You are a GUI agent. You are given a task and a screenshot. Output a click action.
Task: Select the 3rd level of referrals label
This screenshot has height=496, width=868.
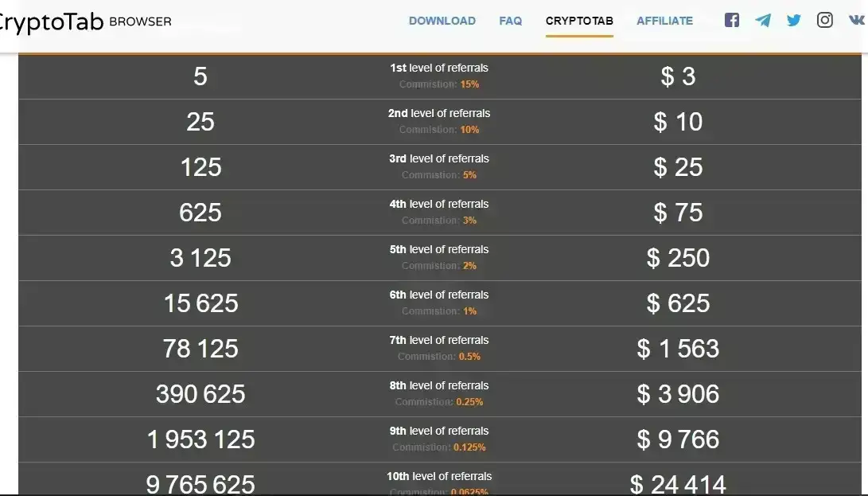[x=439, y=159]
